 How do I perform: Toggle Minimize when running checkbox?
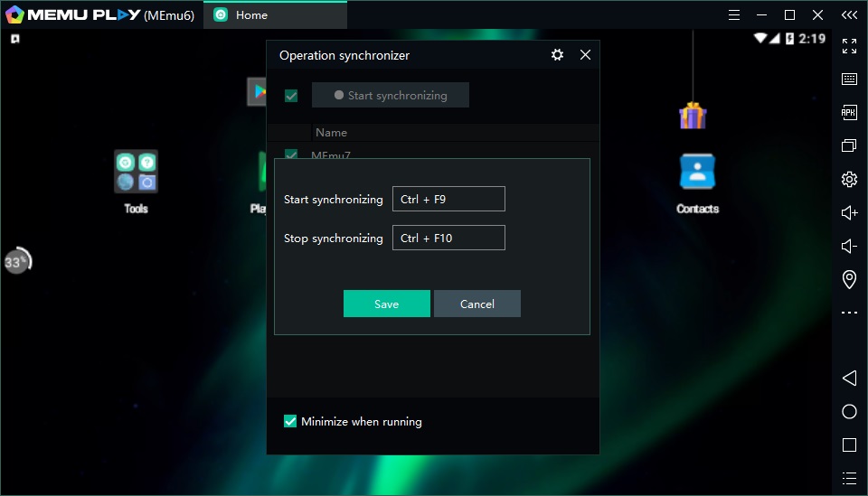tap(290, 421)
